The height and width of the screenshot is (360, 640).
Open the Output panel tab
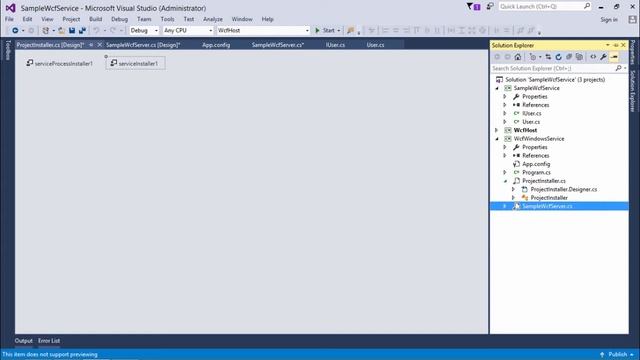(x=24, y=341)
